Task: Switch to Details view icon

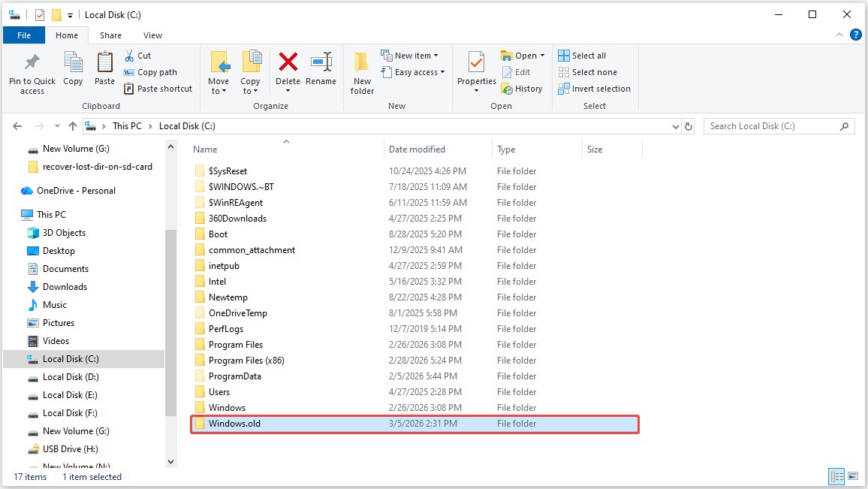Action: [836, 476]
